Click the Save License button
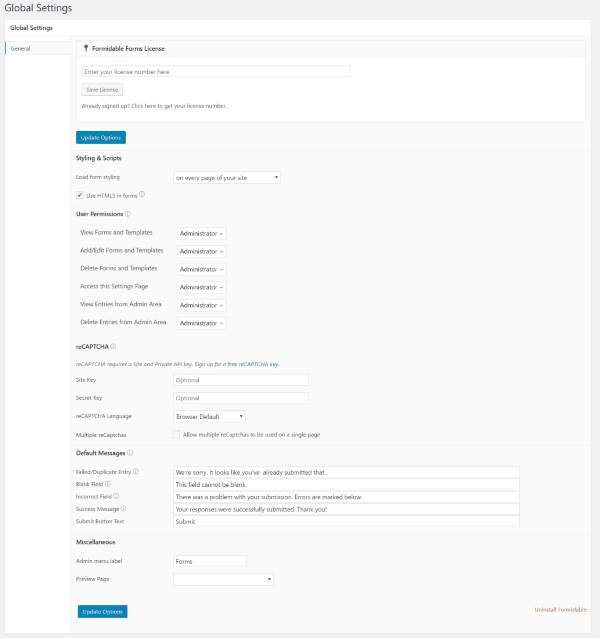Image resolution: width=600 pixels, height=638 pixels. [102, 89]
